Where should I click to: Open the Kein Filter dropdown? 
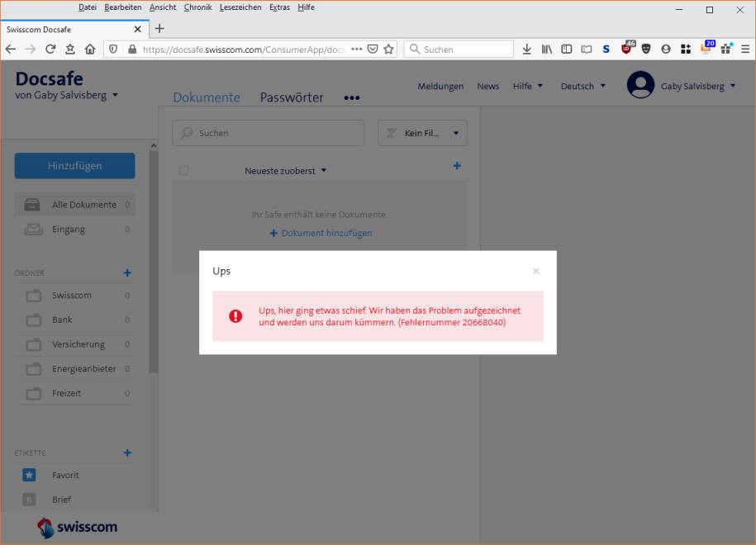(423, 133)
